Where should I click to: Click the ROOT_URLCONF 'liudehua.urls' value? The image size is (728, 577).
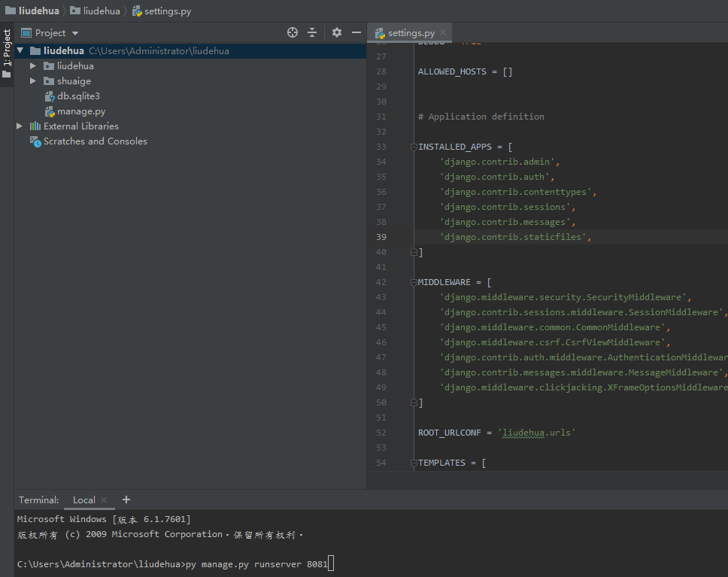coord(537,433)
